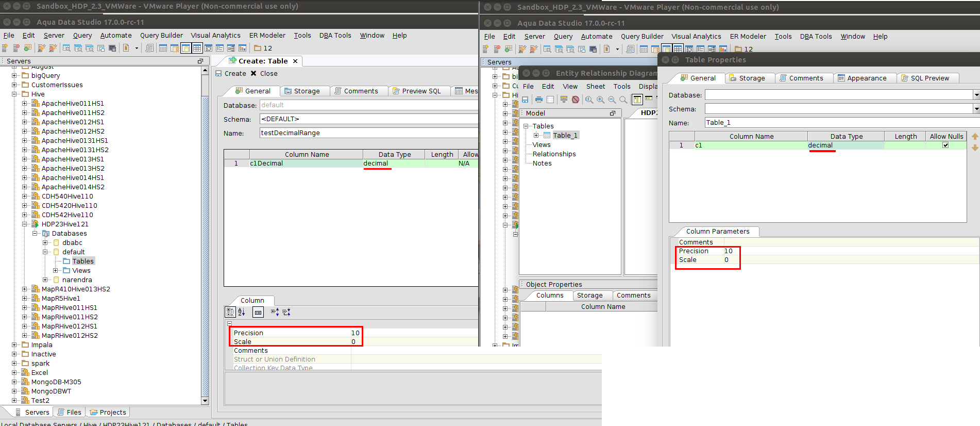Click expand all icon in Column properties panel
This screenshot has width=980, height=426.
275,312
